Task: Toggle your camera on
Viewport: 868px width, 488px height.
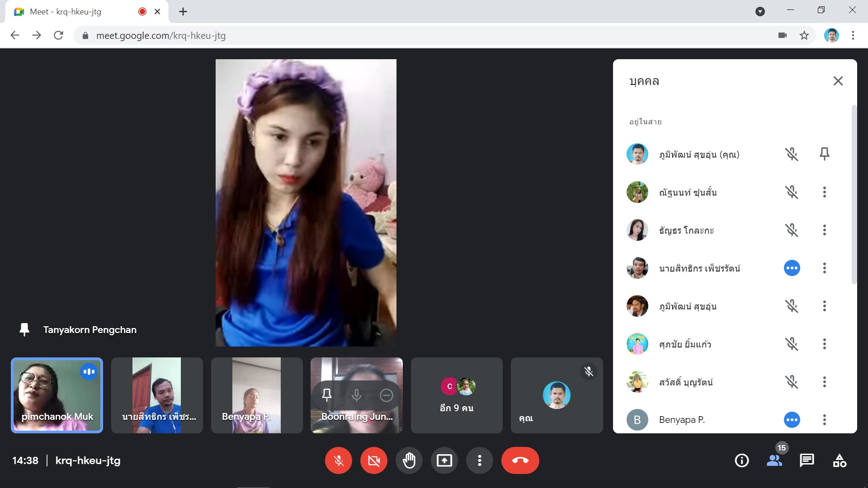Action: [x=373, y=460]
